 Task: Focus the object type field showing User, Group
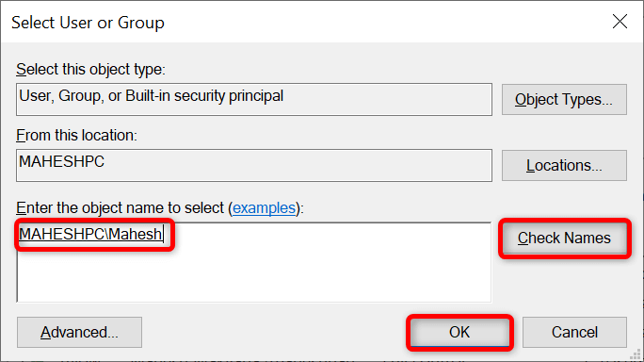(254, 100)
